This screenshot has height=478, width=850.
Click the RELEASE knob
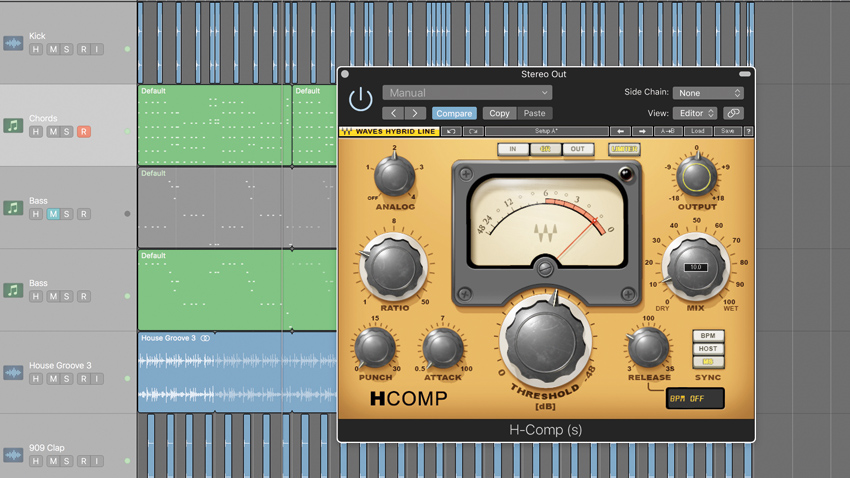click(648, 348)
